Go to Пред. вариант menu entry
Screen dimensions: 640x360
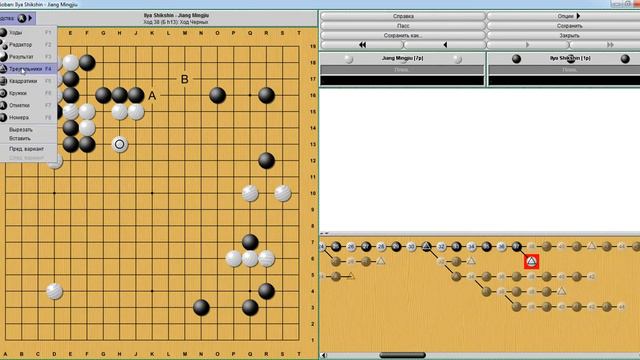coord(27,149)
